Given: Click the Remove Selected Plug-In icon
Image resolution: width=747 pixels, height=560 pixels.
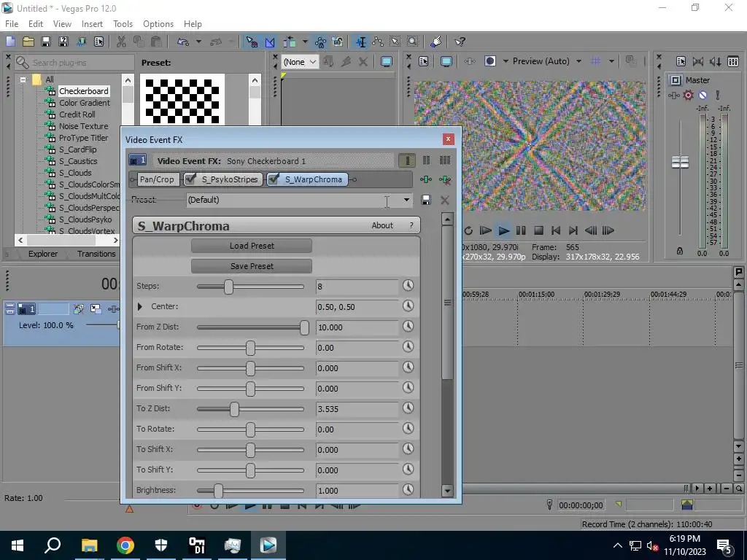Looking at the screenshot, I should (445, 179).
